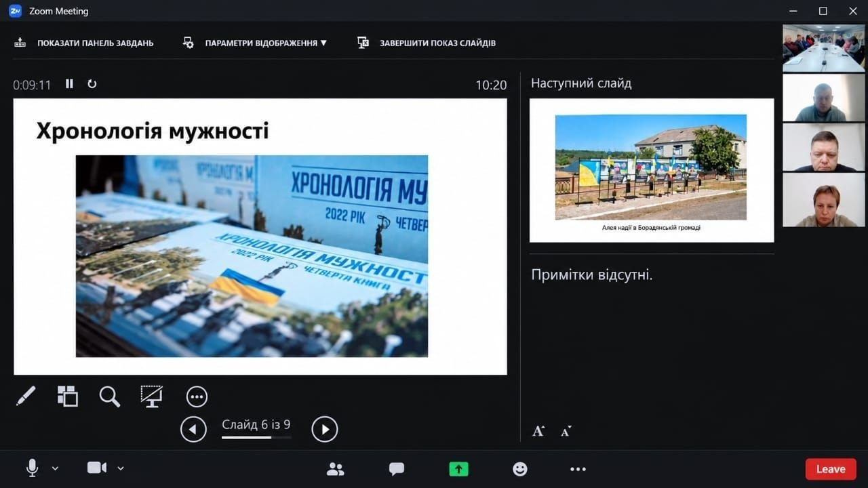The width and height of the screenshot is (868, 488).
Task: Toggle the camera video button
Action: tap(97, 468)
